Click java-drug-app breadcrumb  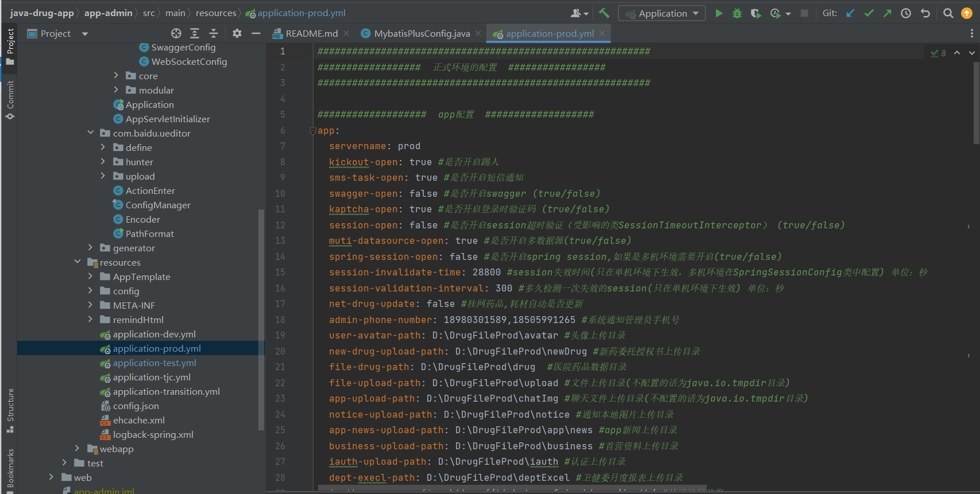(x=42, y=13)
